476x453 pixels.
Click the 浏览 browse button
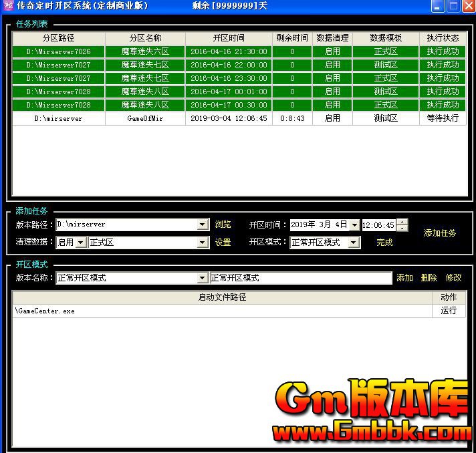point(223,224)
